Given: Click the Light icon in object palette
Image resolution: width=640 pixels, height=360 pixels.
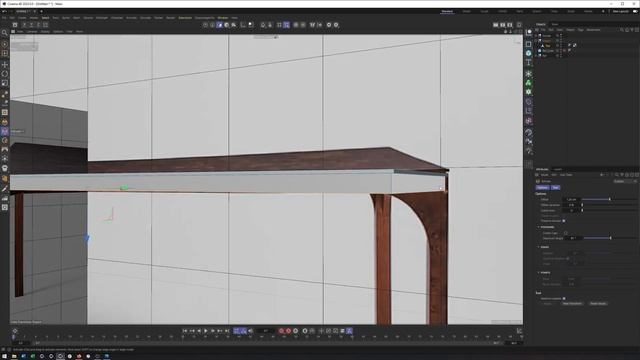Looking at the screenshot, I should pyautogui.click(x=529, y=151).
